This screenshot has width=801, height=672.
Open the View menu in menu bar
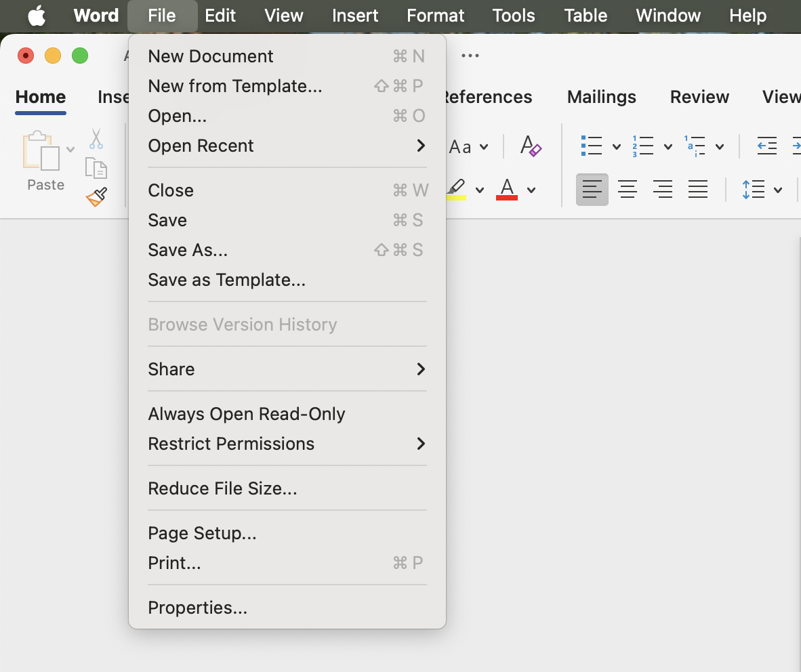(x=284, y=16)
